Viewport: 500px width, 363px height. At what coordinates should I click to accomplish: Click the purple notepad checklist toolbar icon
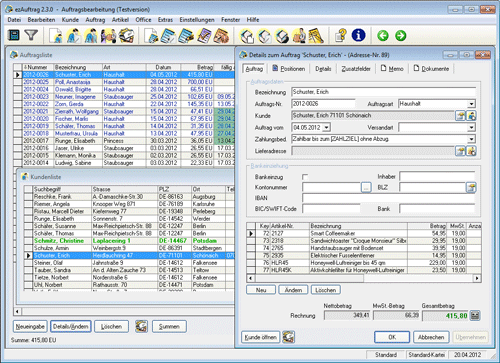[204, 35]
